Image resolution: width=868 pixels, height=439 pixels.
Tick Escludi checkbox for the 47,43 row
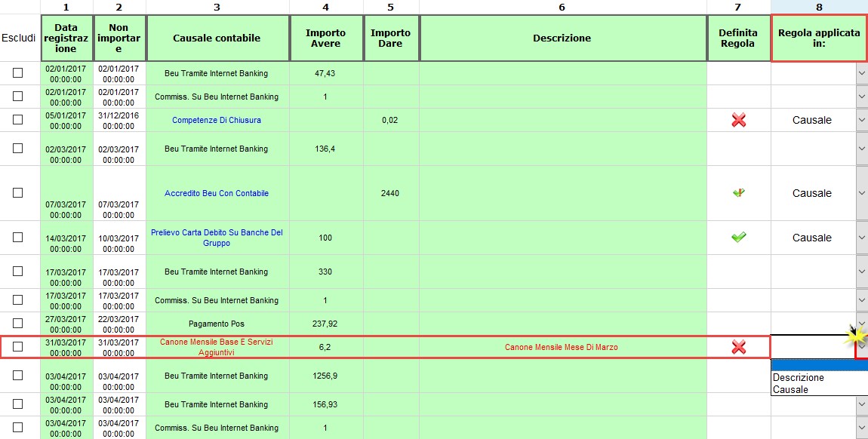coord(17,73)
